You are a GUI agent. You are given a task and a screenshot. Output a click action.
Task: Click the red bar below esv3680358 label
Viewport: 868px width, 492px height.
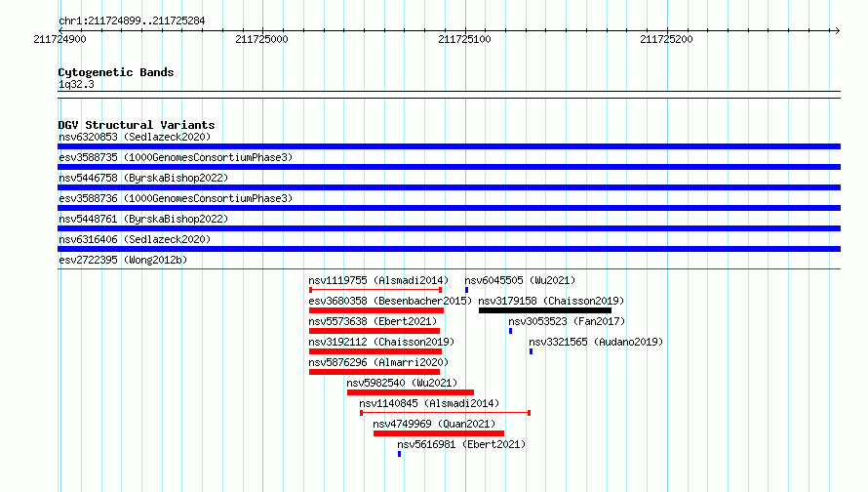[x=376, y=310]
